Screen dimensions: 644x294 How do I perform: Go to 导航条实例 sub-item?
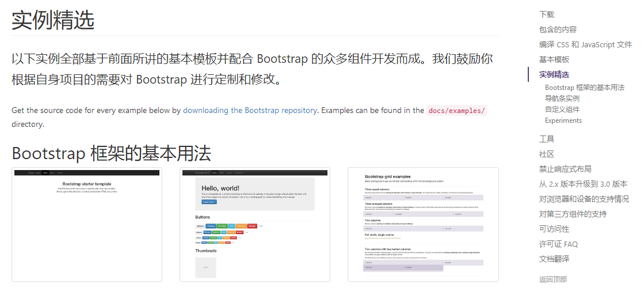tap(562, 98)
